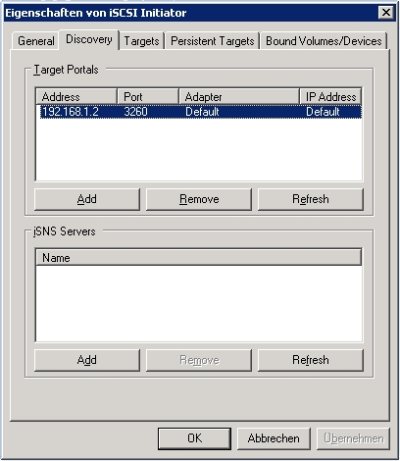The width and height of the screenshot is (400, 461).
Task: Add an iSNS server
Action: (x=87, y=360)
